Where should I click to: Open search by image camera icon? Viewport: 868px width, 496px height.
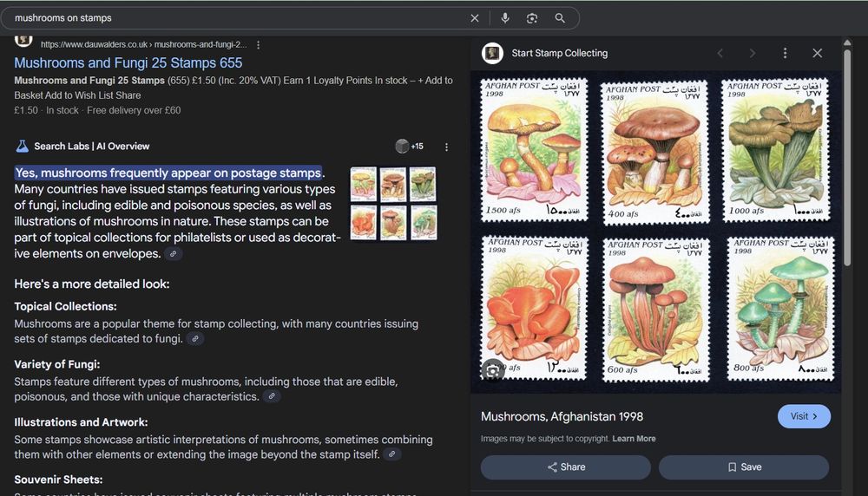(532, 18)
